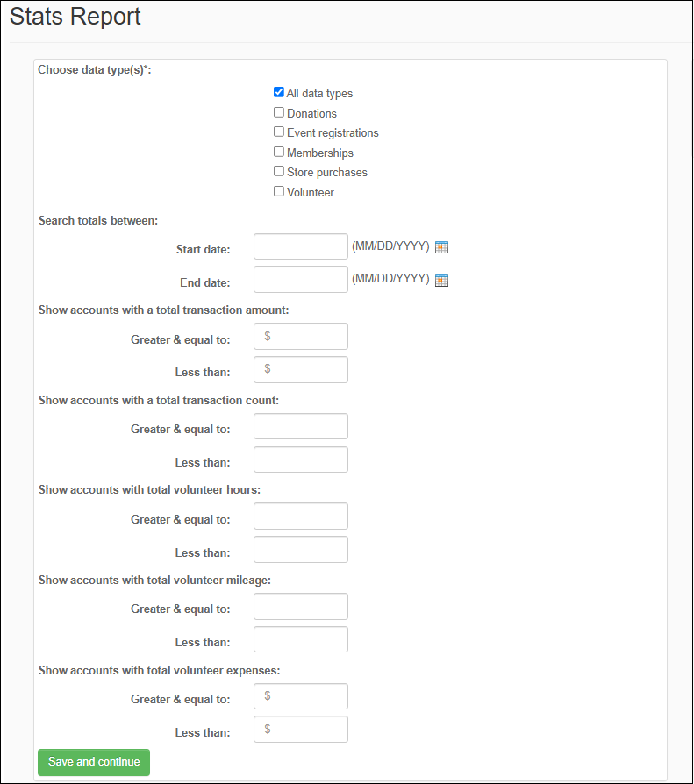
Task: Click volunteer hours Greater & equal to field
Action: pyautogui.click(x=301, y=516)
